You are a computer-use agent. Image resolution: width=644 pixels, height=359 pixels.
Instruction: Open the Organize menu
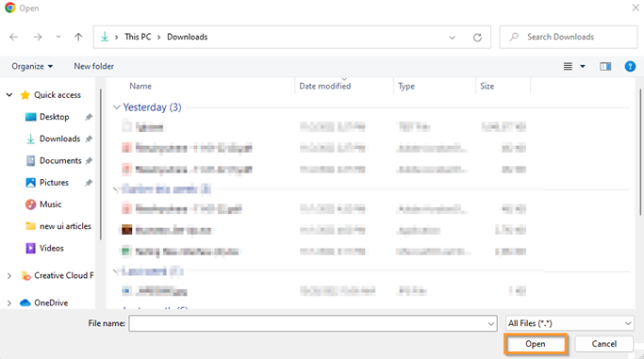coord(32,66)
